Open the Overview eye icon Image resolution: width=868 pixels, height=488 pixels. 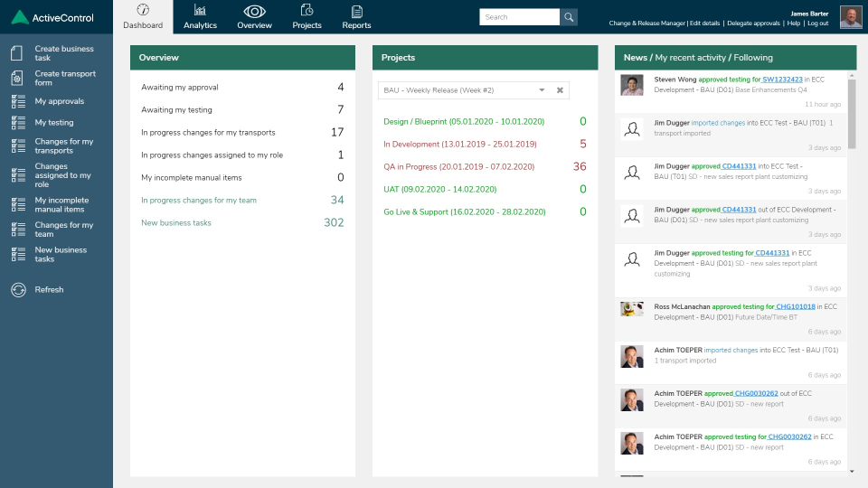[254, 11]
